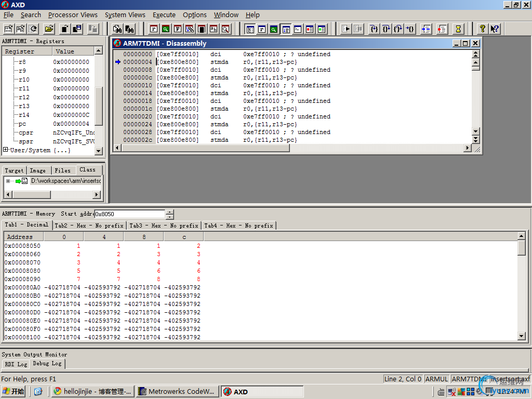Click the Disassembly horizontal scroll-right arrow
The image size is (532, 399).
468,148
